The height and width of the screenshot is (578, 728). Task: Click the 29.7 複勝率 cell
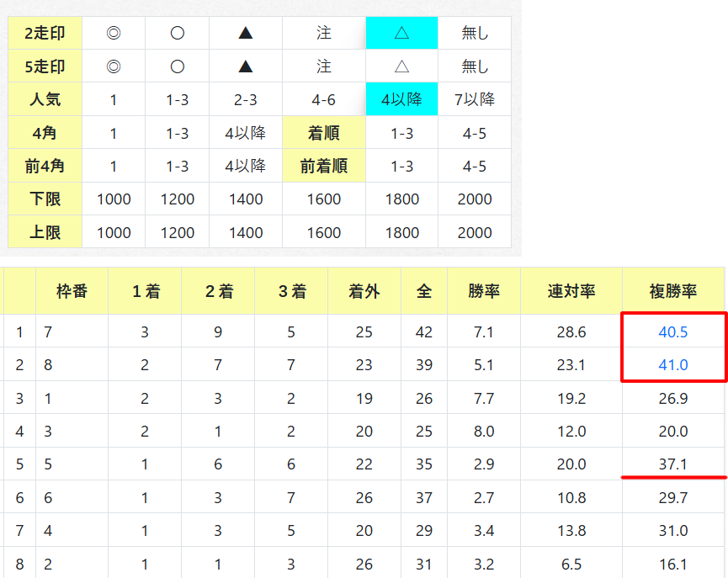click(x=673, y=498)
